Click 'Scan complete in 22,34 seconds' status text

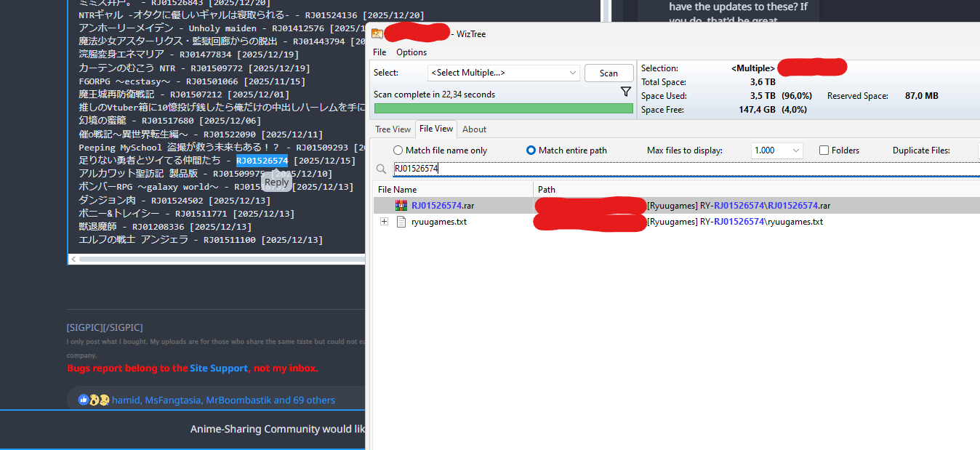coord(434,95)
